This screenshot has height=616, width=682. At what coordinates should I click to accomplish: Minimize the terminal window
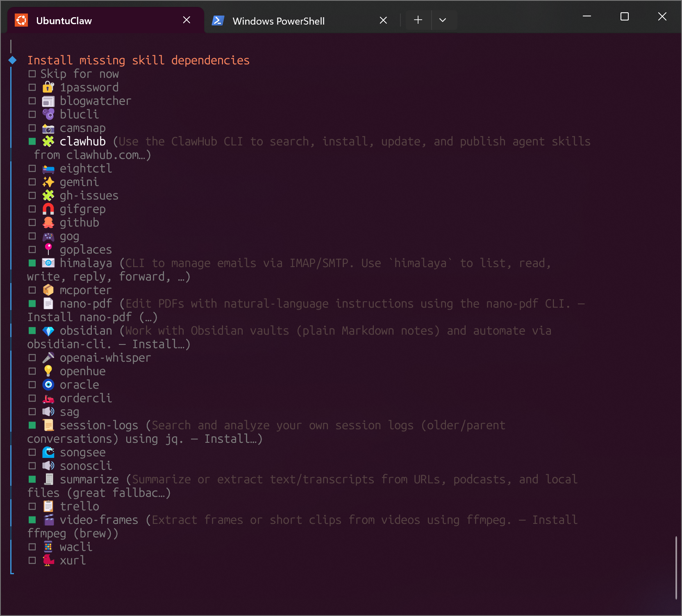pyautogui.click(x=587, y=16)
